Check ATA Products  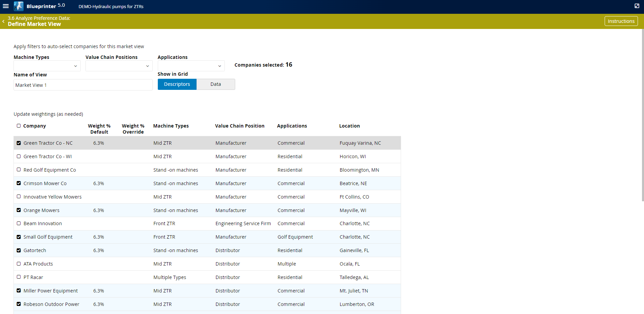(19, 264)
